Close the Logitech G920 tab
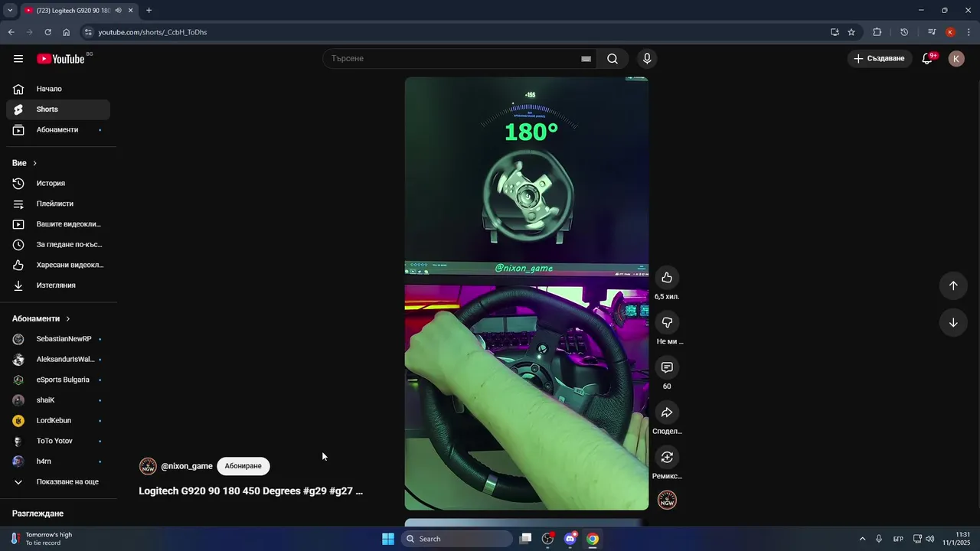Viewport: 980px width, 551px height. coord(131,11)
